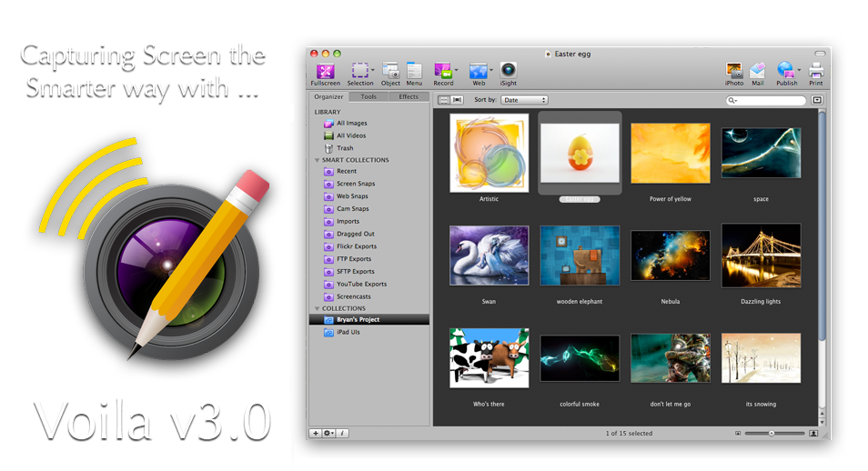The height and width of the screenshot is (471, 868).
Task: Open the Sort by Date dropdown
Action: [x=524, y=100]
